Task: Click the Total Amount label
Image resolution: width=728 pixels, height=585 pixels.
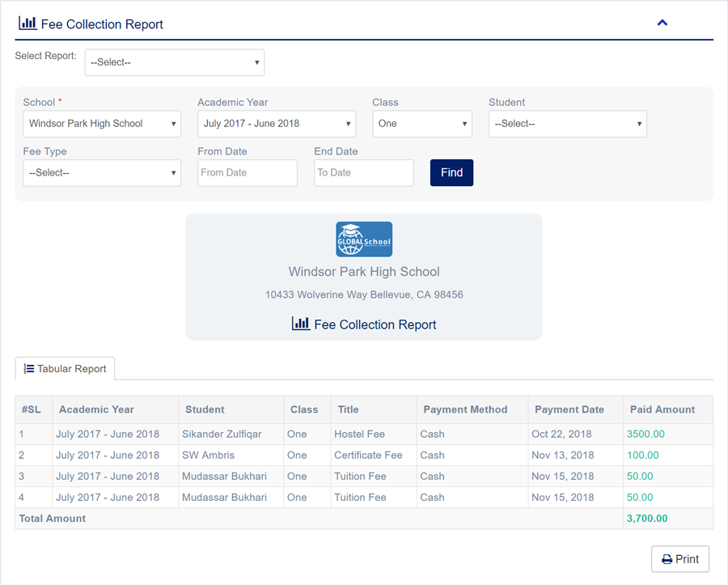Action: 53,519
